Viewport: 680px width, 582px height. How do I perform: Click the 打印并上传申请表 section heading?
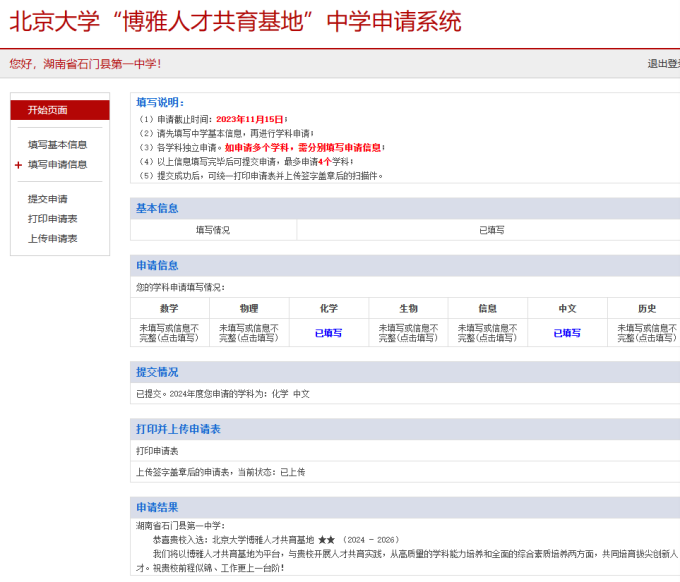178,430
